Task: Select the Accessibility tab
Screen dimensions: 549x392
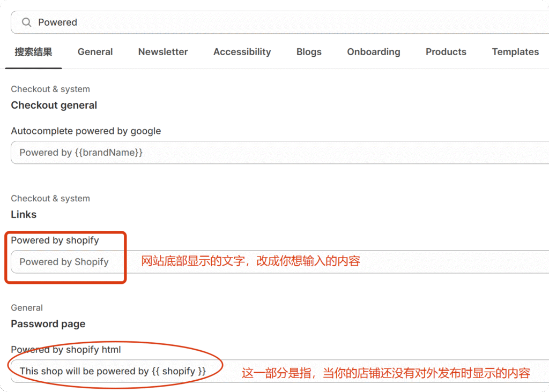Action: [242, 52]
